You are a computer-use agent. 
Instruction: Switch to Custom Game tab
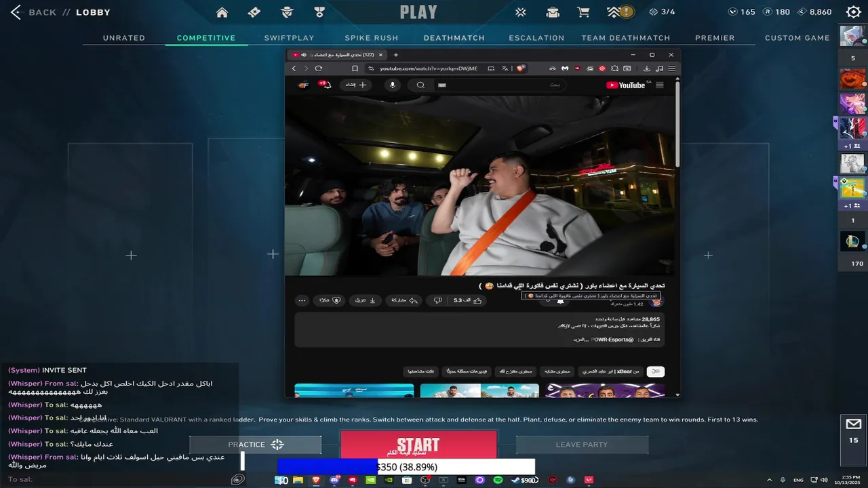click(797, 38)
